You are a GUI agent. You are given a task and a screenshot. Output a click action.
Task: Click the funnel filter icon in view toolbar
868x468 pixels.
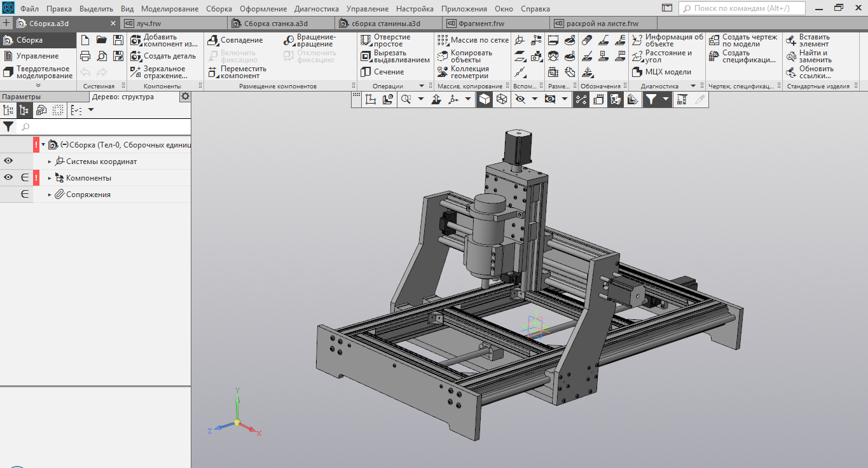tap(650, 99)
